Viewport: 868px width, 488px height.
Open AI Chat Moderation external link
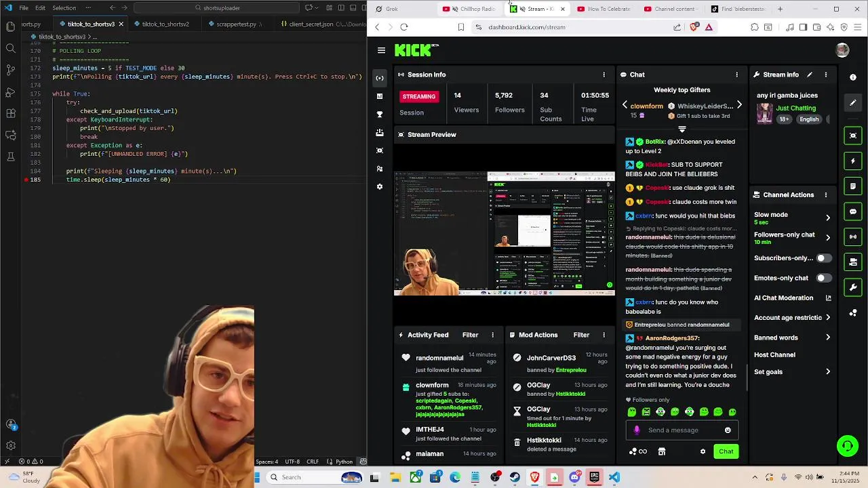828,298
